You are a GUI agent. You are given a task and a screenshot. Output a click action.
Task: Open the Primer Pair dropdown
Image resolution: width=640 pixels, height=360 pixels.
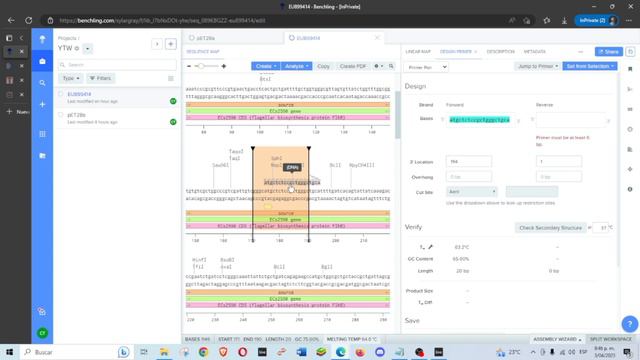(x=426, y=67)
